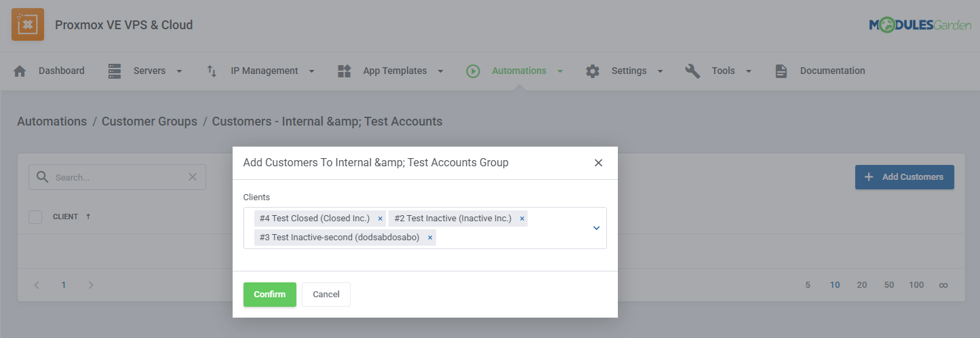The height and width of the screenshot is (338, 980).
Task: Click the Automations play-circle icon
Action: pyautogui.click(x=473, y=71)
